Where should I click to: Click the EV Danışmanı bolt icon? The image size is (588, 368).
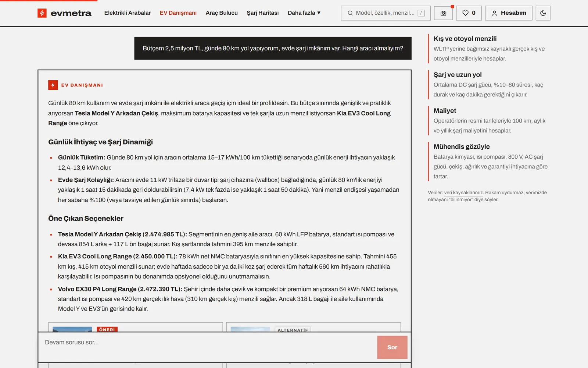(53, 85)
